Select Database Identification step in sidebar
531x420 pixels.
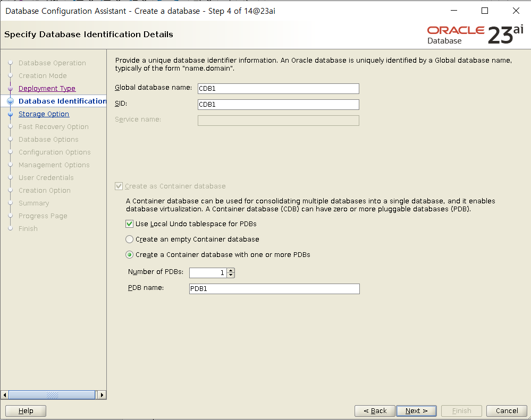63,101
